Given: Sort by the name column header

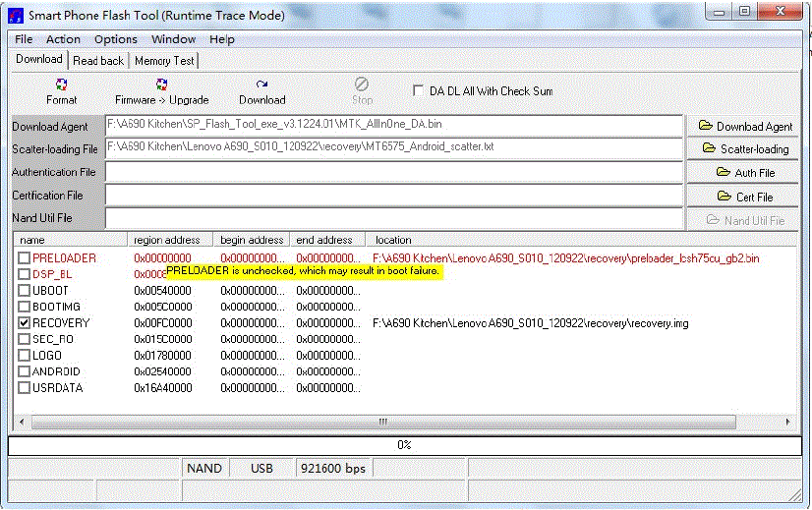Looking at the screenshot, I should 71,240.
